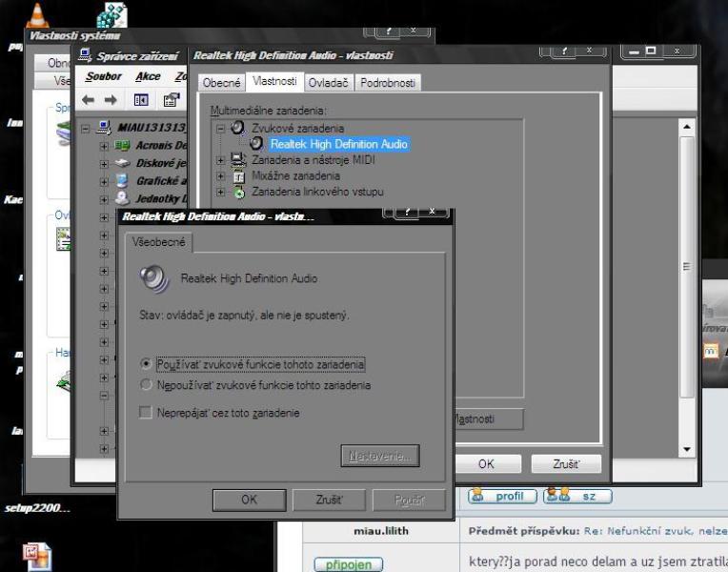
Task: Click the Vlastnosti button in rear dialog
Action: click(x=488, y=419)
